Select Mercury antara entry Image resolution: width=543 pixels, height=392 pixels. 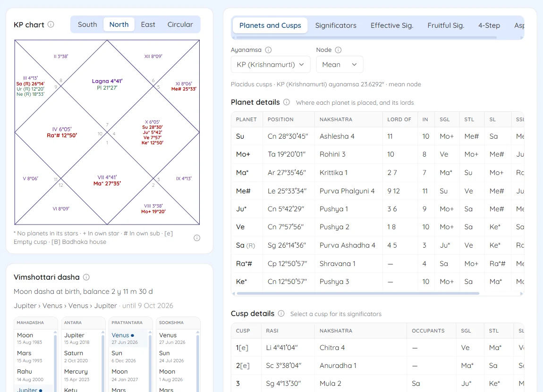(x=81, y=375)
